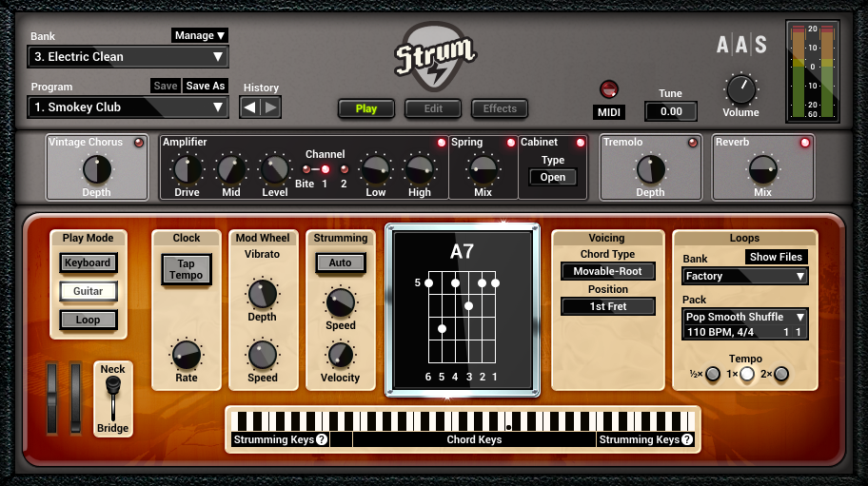Expand the loop Pack 'Pop Smooth Shuffle' dropdown
The width and height of the screenshot is (868, 486).
(x=745, y=317)
